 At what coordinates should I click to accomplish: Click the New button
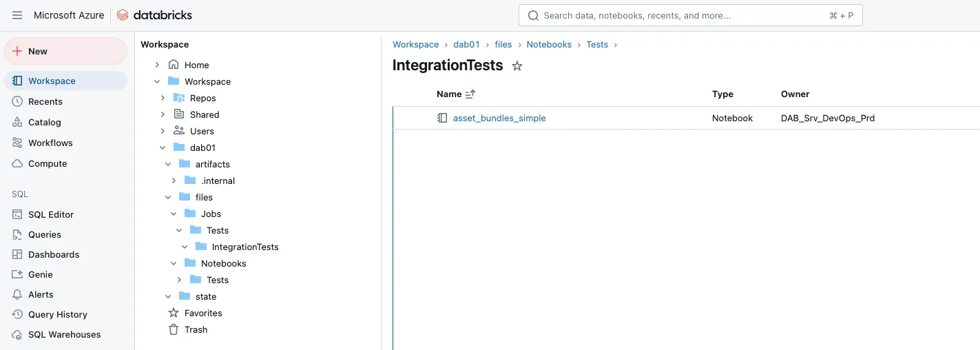pyautogui.click(x=65, y=51)
